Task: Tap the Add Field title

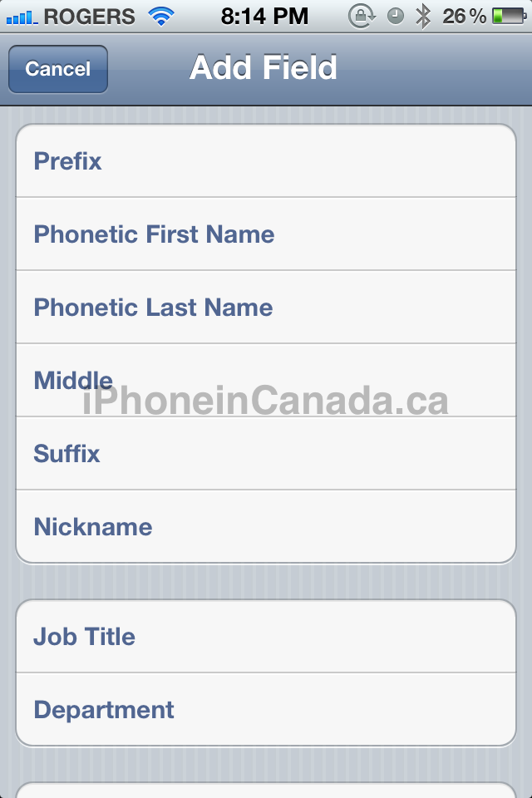Action: (264, 67)
